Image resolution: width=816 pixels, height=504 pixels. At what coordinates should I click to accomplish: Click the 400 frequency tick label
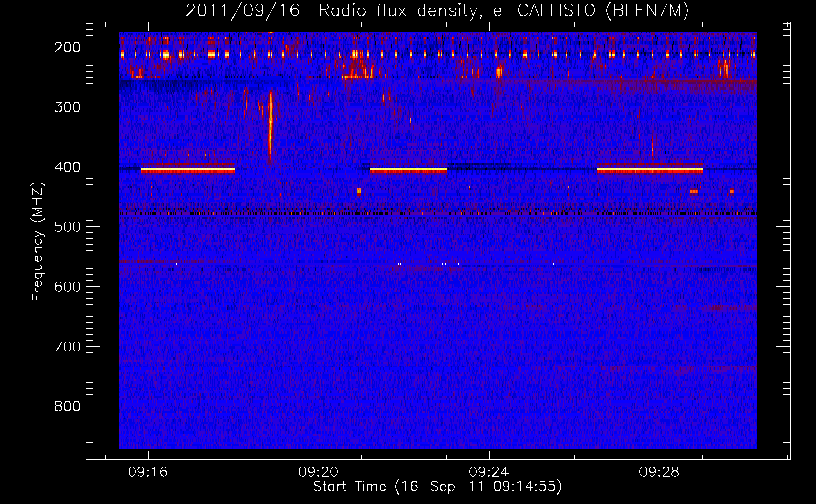[68, 167]
